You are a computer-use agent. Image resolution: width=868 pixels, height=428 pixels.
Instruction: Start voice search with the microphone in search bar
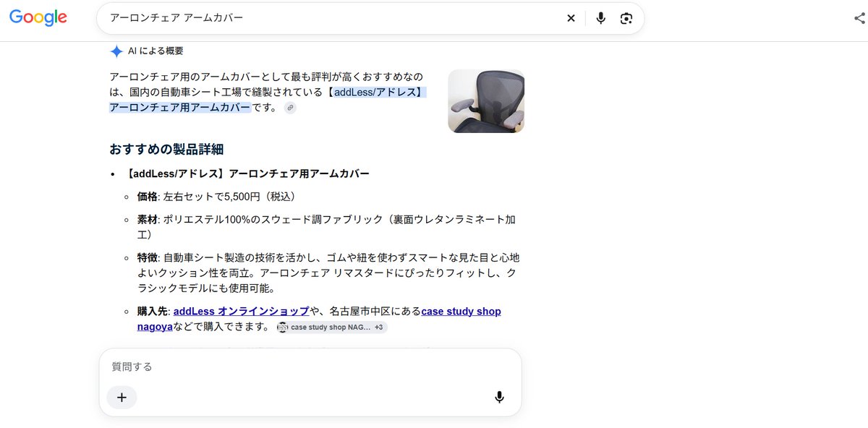[600, 18]
